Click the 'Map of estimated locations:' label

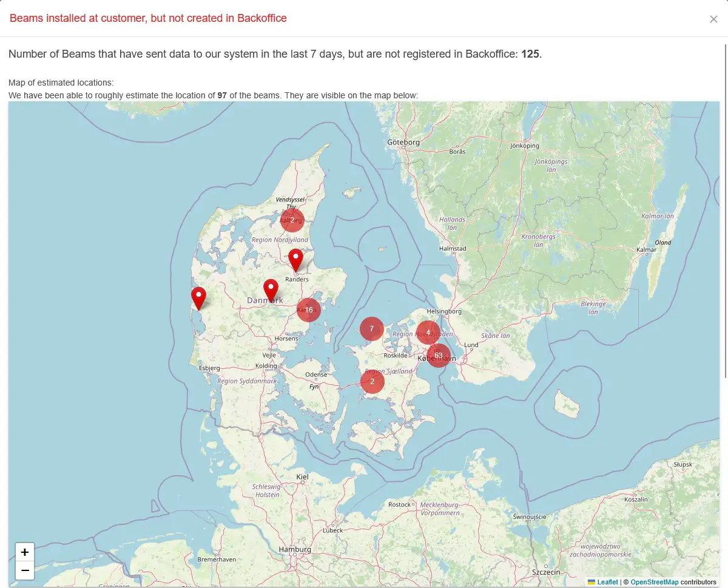(61, 83)
